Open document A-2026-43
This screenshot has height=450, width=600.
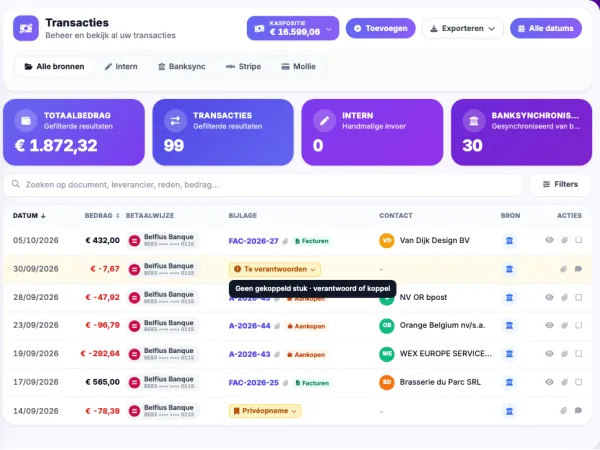249,354
